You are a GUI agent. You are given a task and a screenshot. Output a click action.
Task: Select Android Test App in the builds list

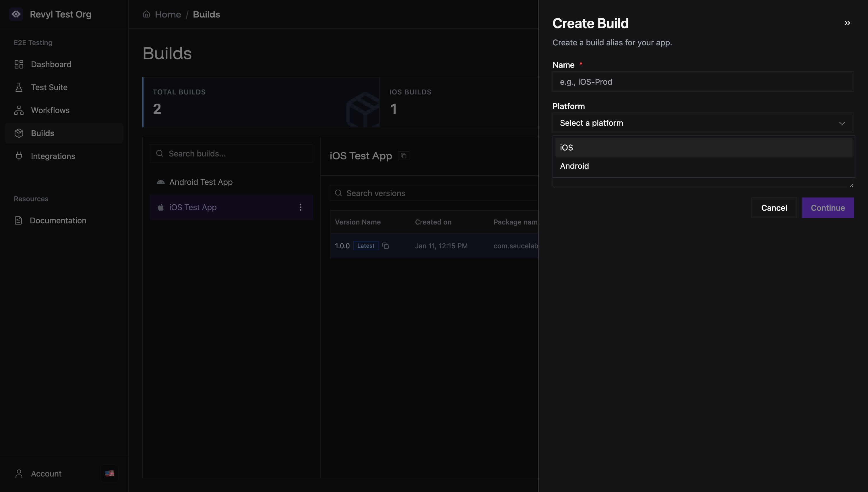coord(201,182)
